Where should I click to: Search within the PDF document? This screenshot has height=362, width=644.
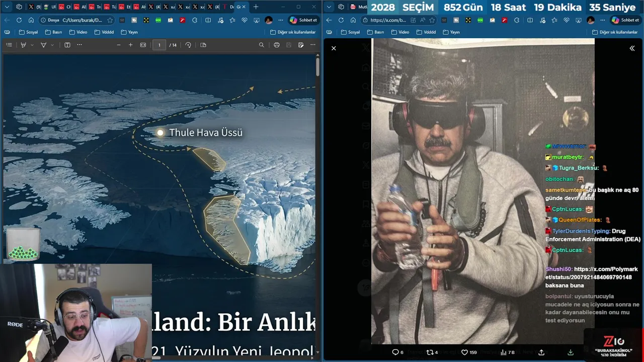coord(262,45)
